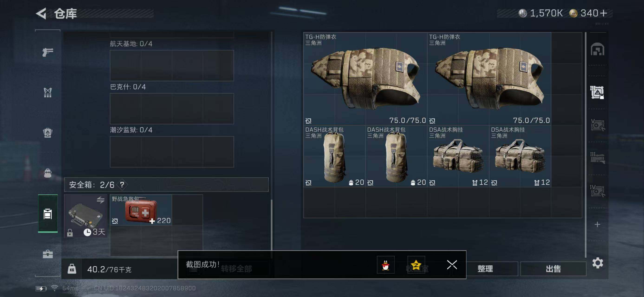Select the chest rig category icon

(48, 92)
